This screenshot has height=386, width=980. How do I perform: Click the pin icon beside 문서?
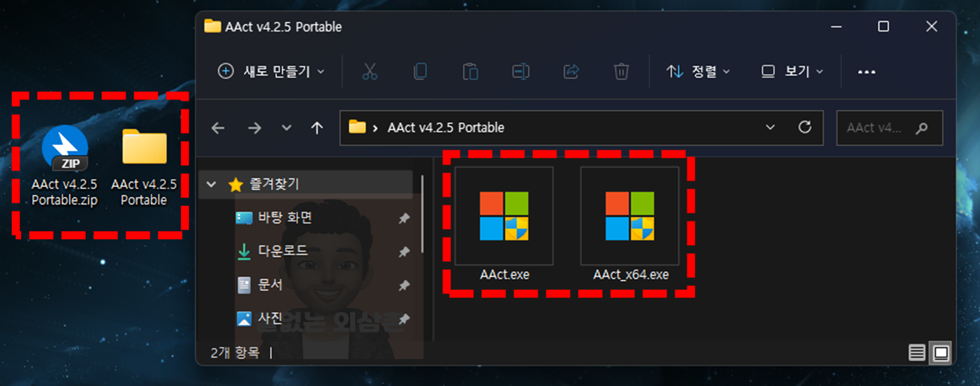(404, 286)
